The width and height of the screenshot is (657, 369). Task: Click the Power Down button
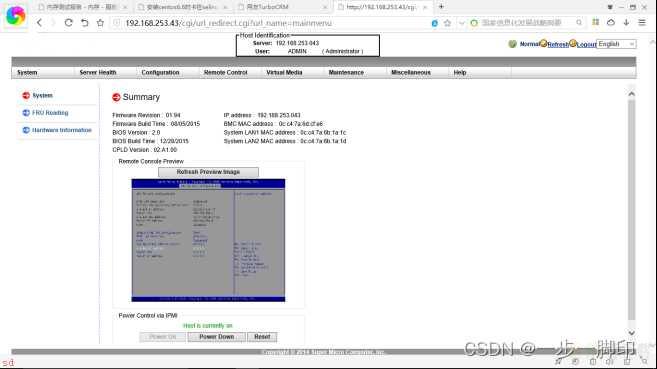pyautogui.click(x=217, y=337)
